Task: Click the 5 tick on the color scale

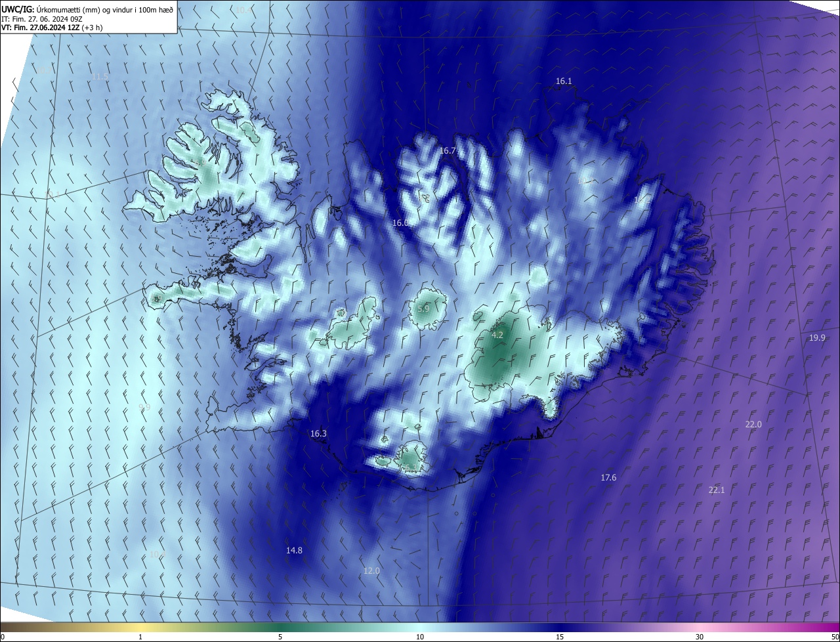Action: [x=280, y=637]
